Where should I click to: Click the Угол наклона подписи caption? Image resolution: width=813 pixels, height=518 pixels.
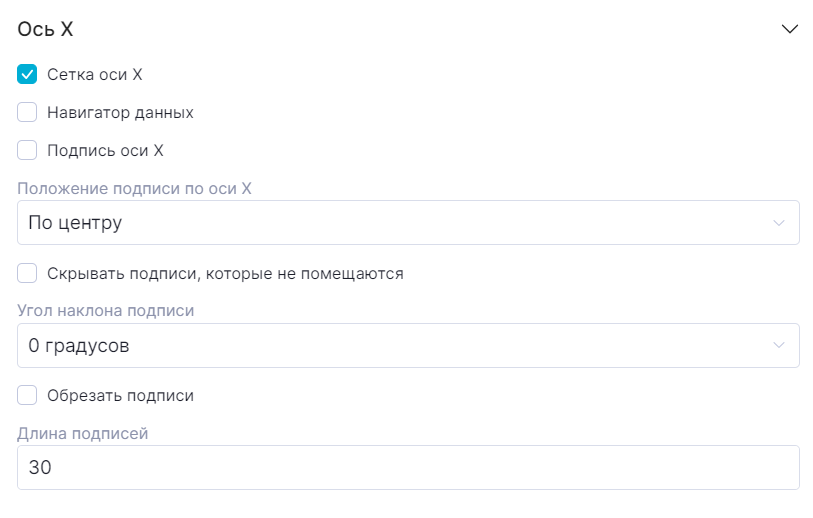[x=106, y=310]
